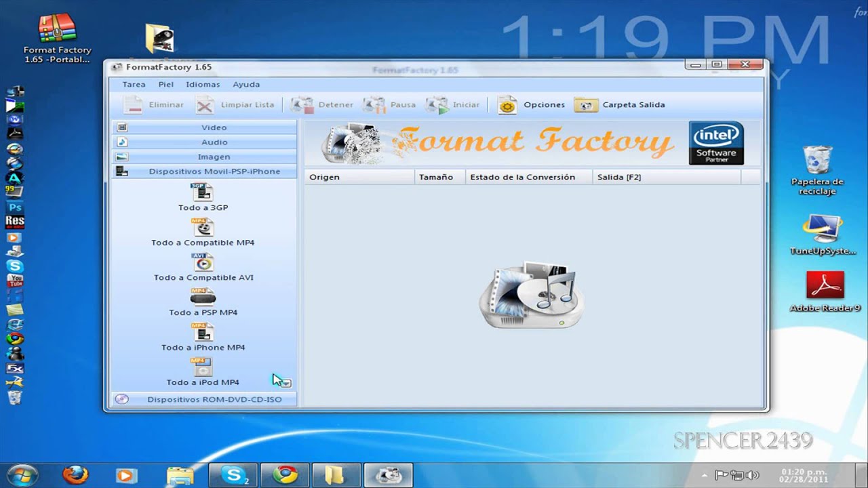Open the Tarea menu
Image resolution: width=868 pixels, height=488 pixels.
(x=134, y=85)
